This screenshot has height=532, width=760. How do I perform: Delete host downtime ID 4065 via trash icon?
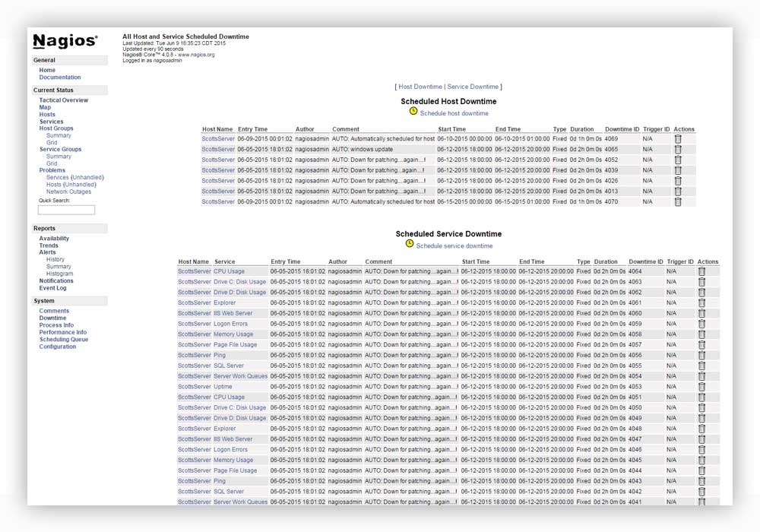678,149
